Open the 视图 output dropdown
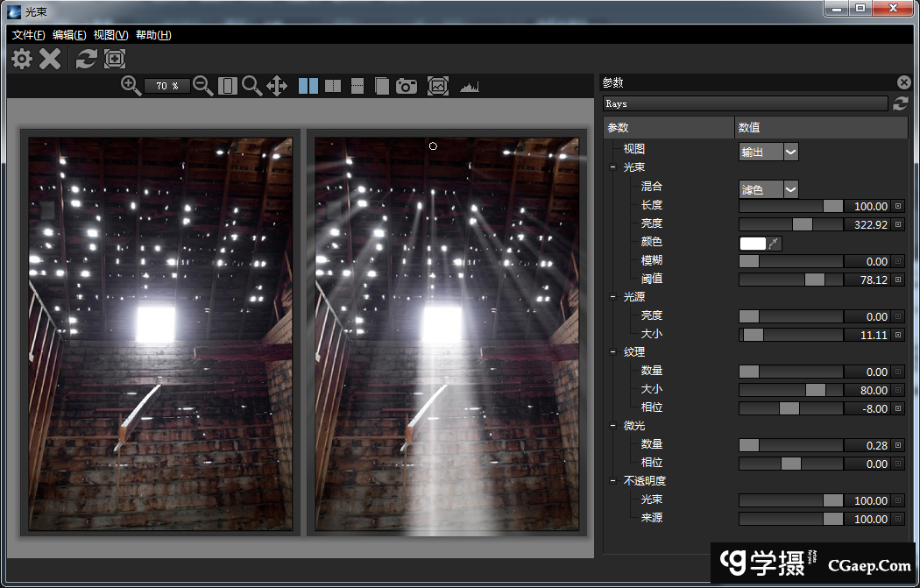The width and height of the screenshot is (920, 588). click(768, 152)
